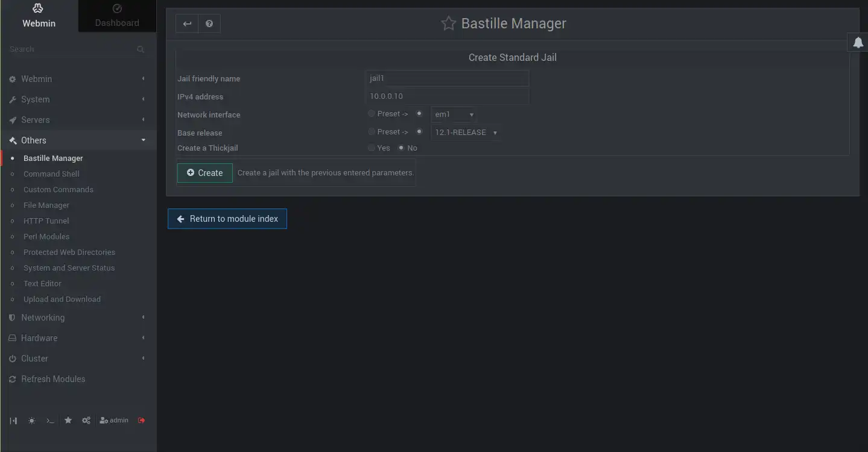This screenshot has width=868, height=452.
Task: Open the command shell terminal icon
Action: coord(50,421)
